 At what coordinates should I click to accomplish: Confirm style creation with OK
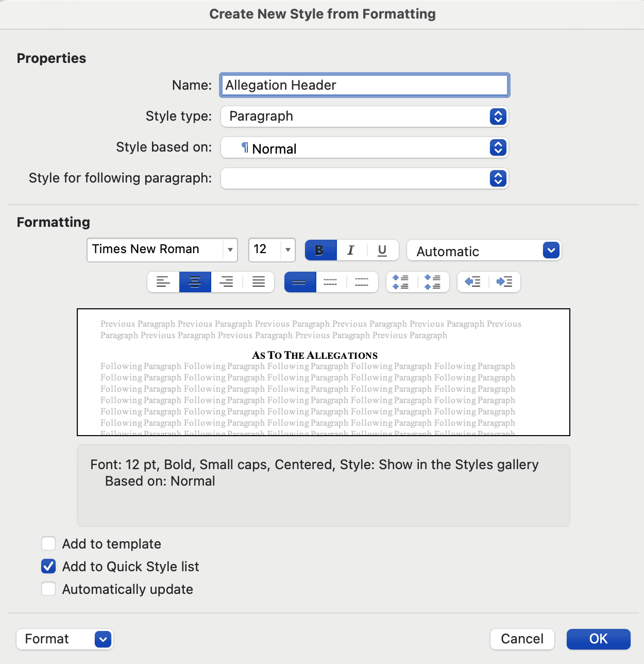598,639
